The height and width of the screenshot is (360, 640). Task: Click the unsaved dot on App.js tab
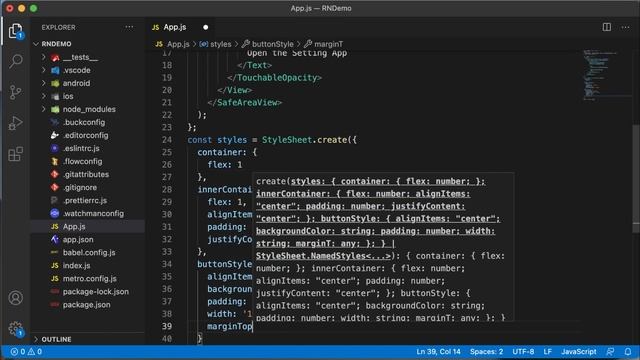[206, 27]
